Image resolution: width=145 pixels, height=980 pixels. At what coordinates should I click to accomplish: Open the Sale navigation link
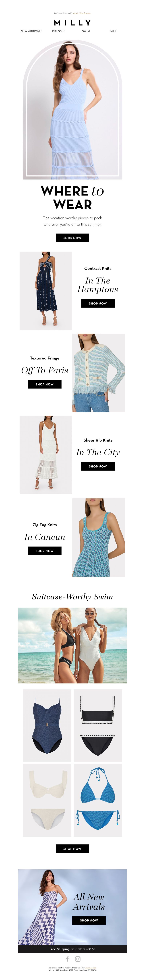click(x=113, y=31)
